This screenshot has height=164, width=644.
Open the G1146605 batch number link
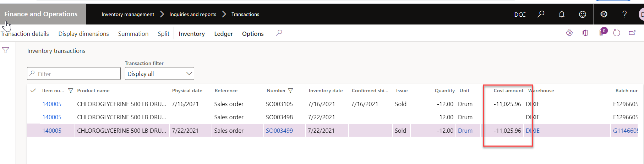coord(626,131)
